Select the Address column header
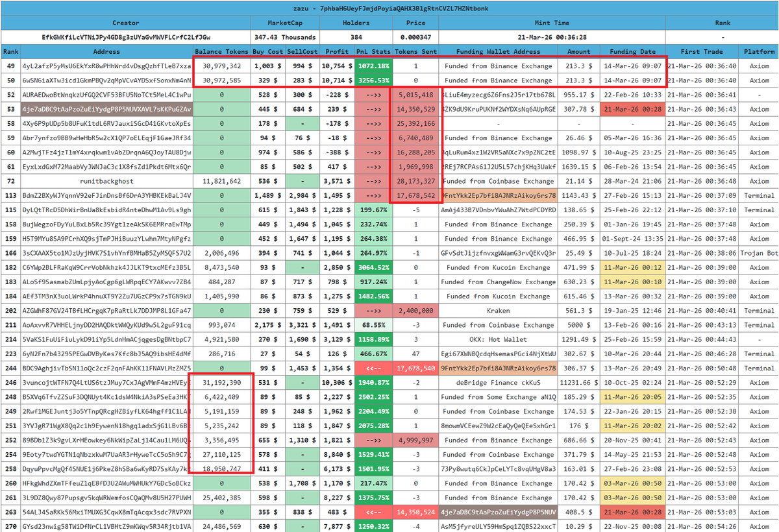Screen dimensions: 779x532 106,52
